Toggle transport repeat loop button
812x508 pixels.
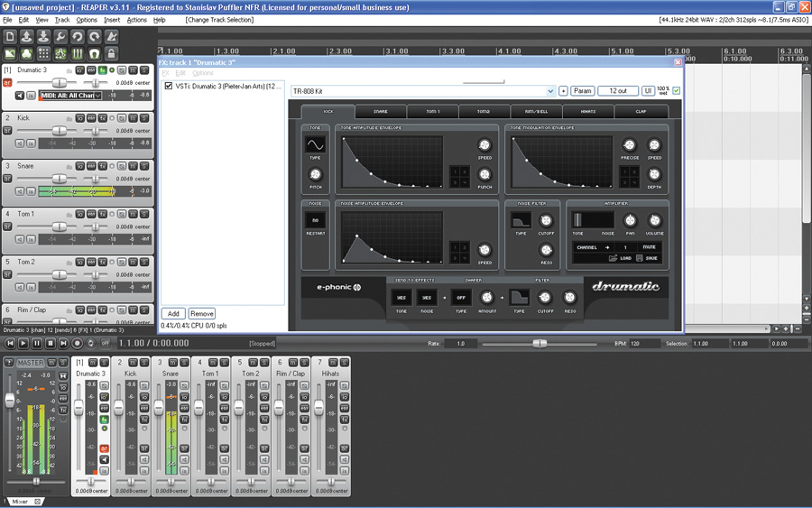90,343
